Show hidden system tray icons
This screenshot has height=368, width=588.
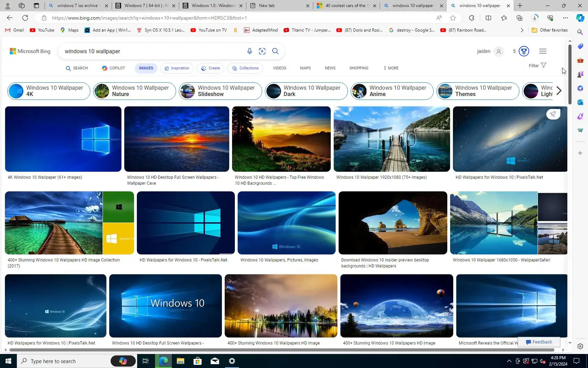[x=509, y=361]
